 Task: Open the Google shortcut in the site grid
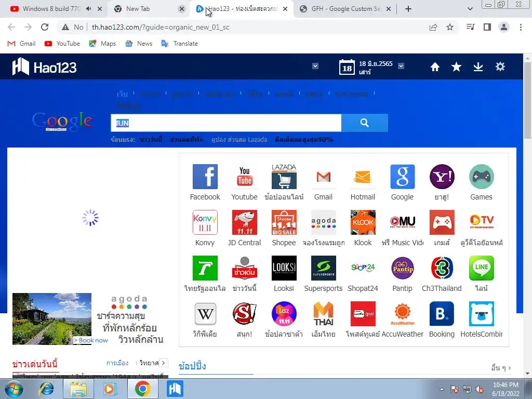click(403, 177)
